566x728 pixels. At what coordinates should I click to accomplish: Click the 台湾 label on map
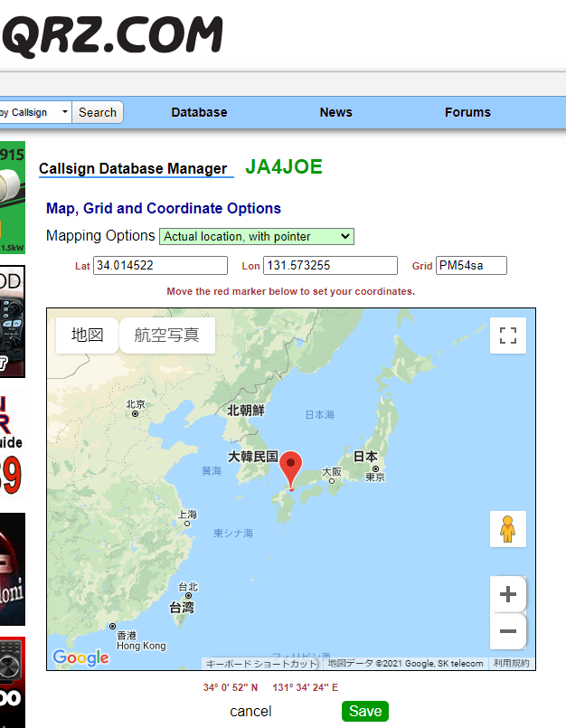click(x=182, y=607)
